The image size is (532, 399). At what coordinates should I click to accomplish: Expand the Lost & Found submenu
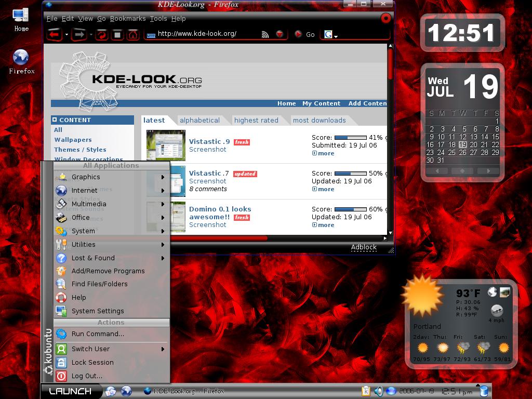coord(111,258)
